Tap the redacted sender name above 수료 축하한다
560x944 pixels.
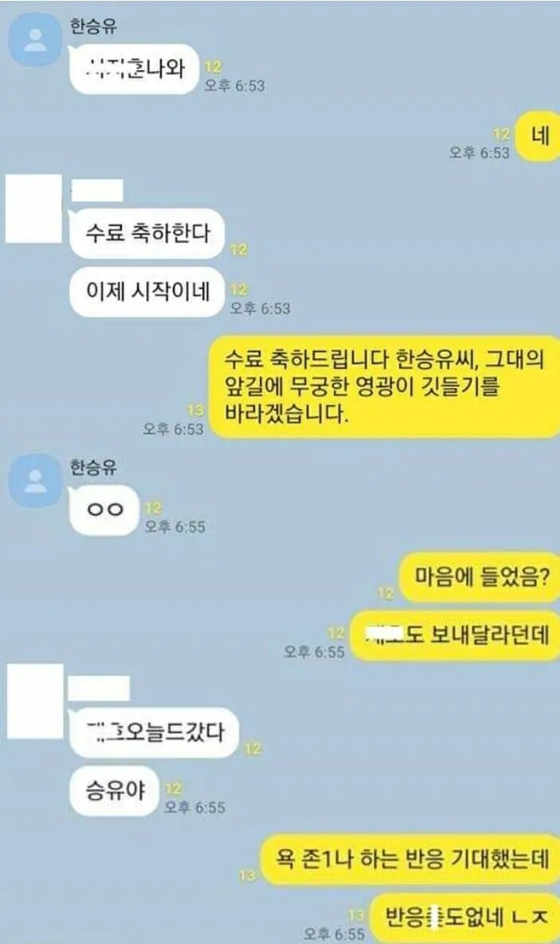point(97,191)
